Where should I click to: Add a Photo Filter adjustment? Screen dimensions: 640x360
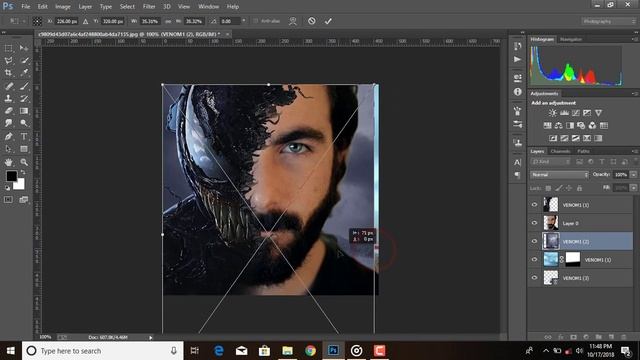click(581, 125)
